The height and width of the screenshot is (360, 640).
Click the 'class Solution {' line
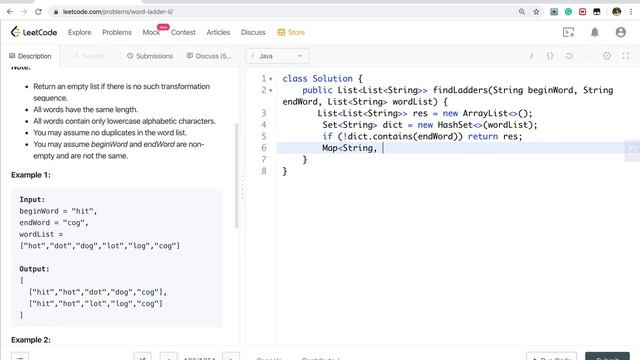tap(322, 79)
